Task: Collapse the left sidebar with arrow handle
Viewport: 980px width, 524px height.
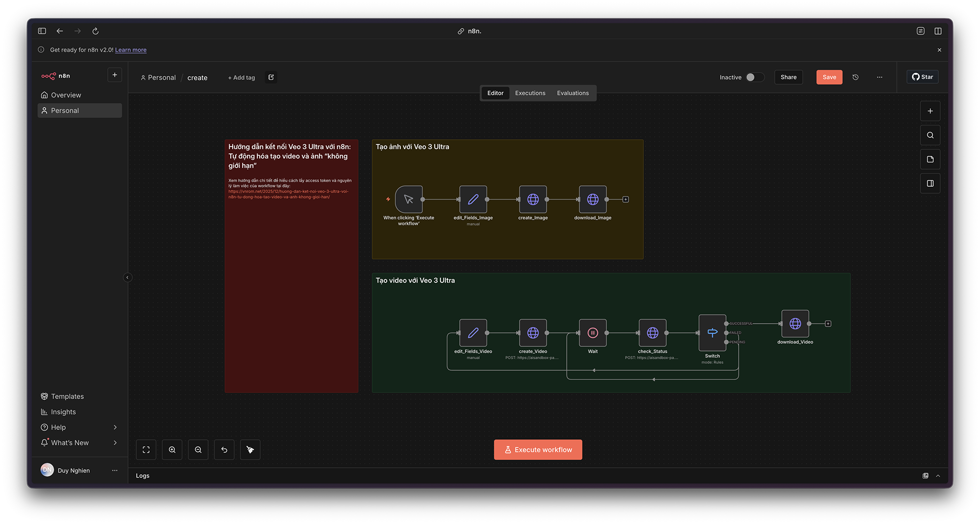Action: tap(127, 277)
